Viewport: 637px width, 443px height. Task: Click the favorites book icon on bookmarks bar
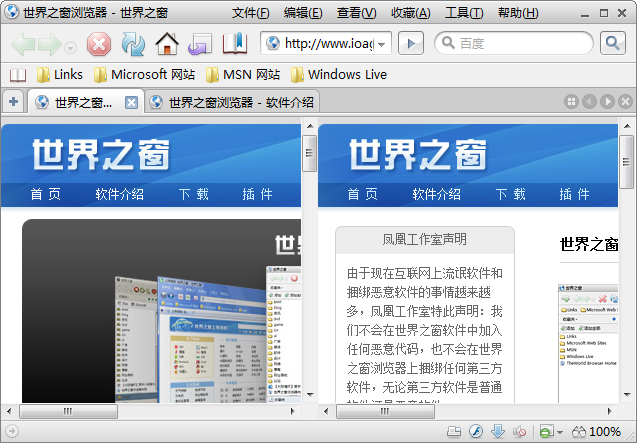click(18, 75)
